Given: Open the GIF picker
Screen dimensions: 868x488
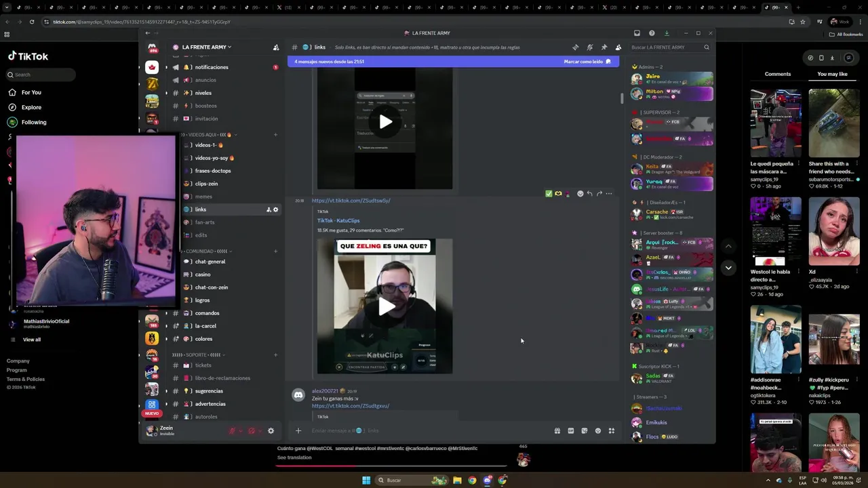Looking at the screenshot, I should point(570,430).
